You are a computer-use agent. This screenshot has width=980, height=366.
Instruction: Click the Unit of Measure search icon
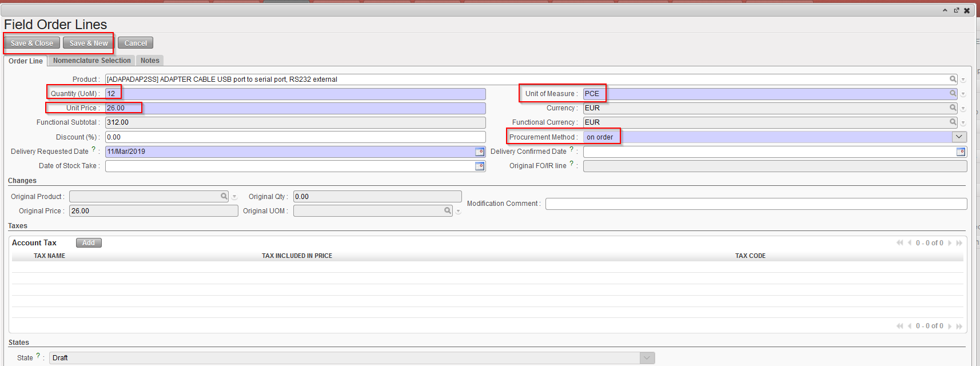coord(953,94)
